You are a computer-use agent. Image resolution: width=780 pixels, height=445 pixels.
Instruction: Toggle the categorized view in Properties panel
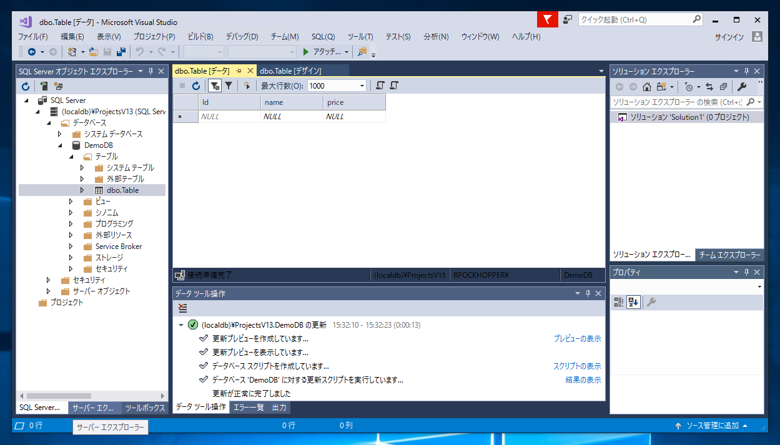point(618,302)
